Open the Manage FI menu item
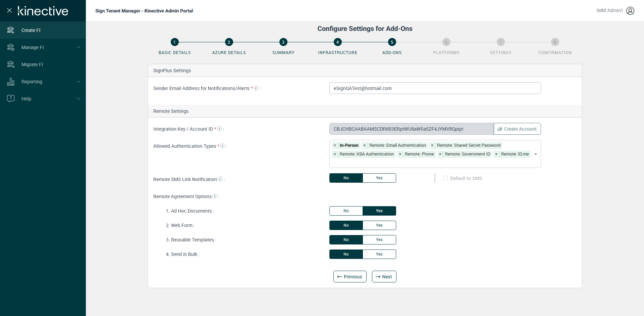 tap(43, 47)
